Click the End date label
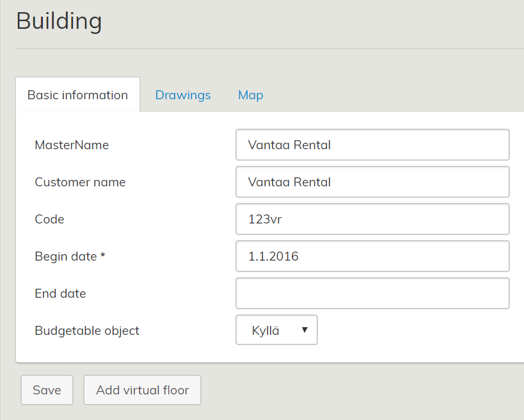Image resolution: width=524 pixels, height=420 pixels. point(60,293)
